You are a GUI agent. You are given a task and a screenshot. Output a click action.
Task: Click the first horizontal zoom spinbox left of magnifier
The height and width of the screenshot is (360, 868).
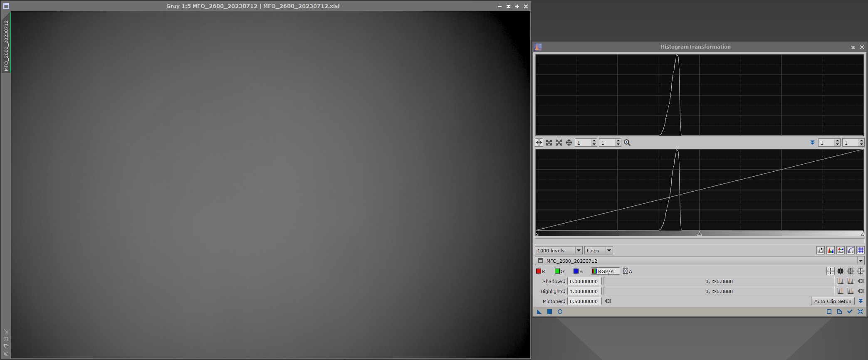click(586, 143)
